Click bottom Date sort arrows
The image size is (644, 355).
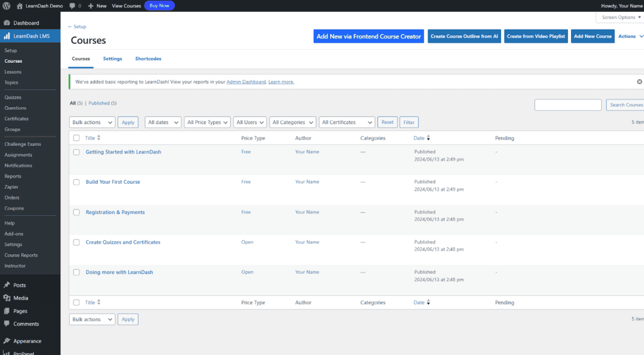pos(428,302)
